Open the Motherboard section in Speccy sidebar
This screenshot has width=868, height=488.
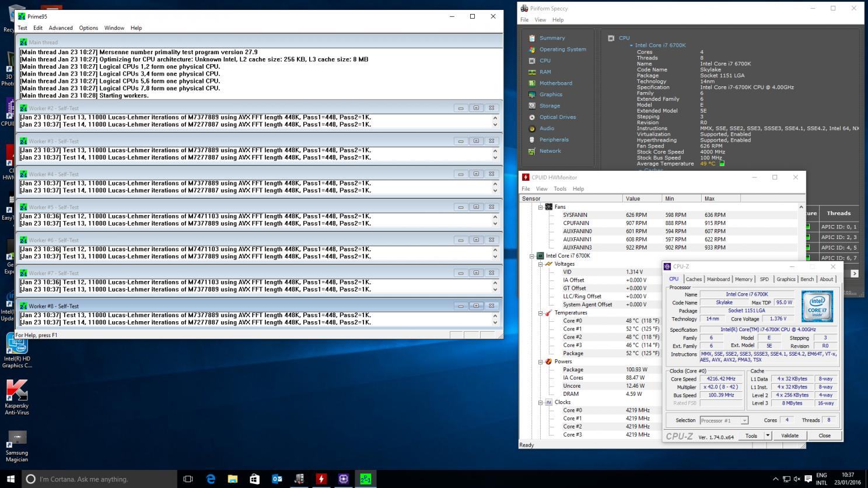(x=555, y=83)
